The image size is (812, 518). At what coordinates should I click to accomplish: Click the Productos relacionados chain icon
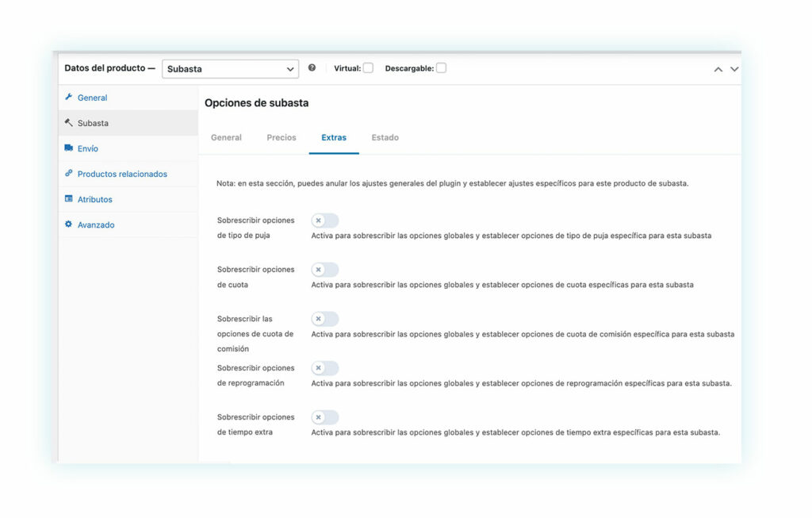(x=70, y=173)
